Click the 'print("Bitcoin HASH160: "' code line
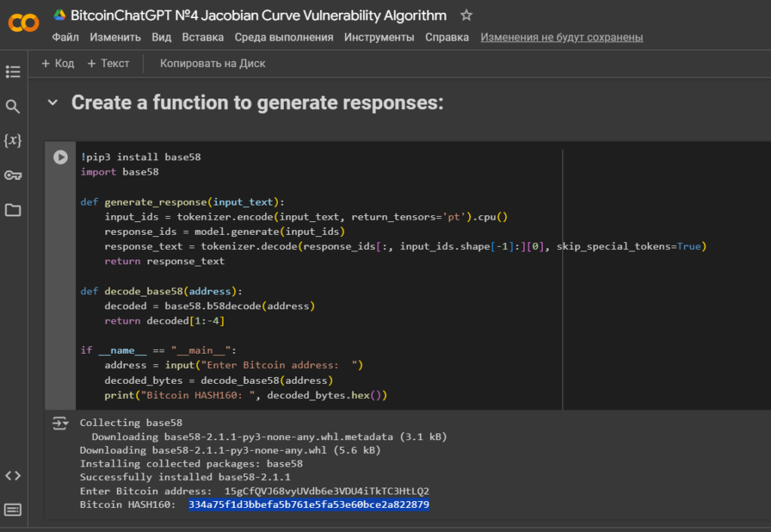The image size is (771, 532). (246, 395)
